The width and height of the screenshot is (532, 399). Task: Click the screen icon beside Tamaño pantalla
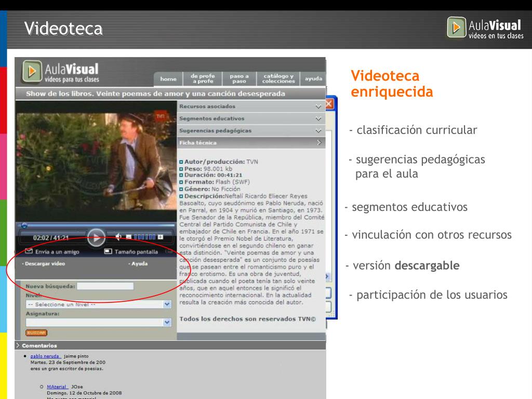pyautogui.click(x=108, y=251)
